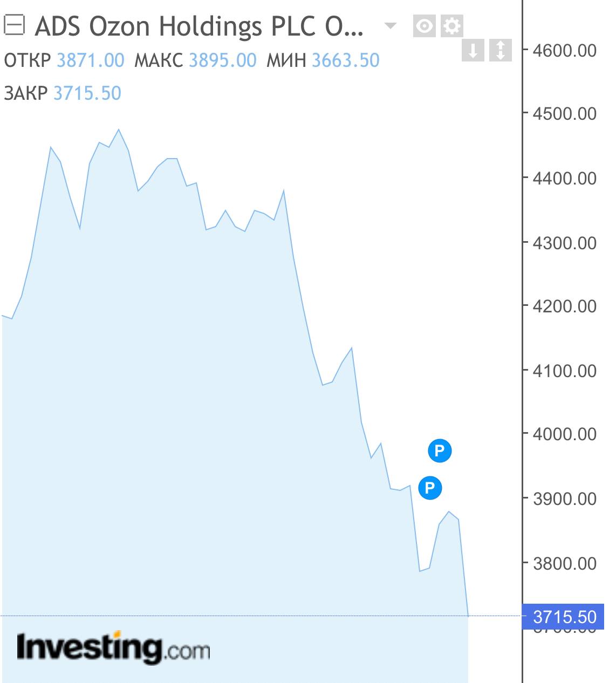This screenshot has height=683, width=616.
Task: Click the upper blue P marker
Action: [x=440, y=450]
